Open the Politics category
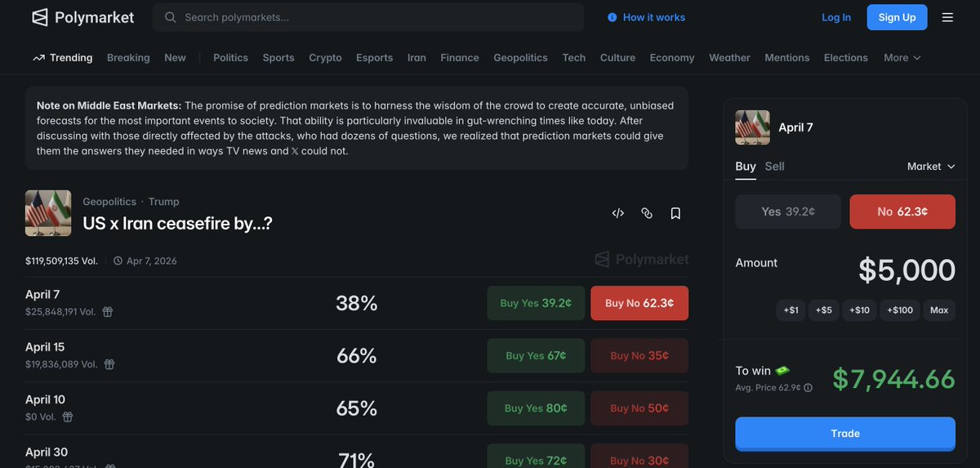The width and height of the screenshot is (980, 468). coord(230,58)
